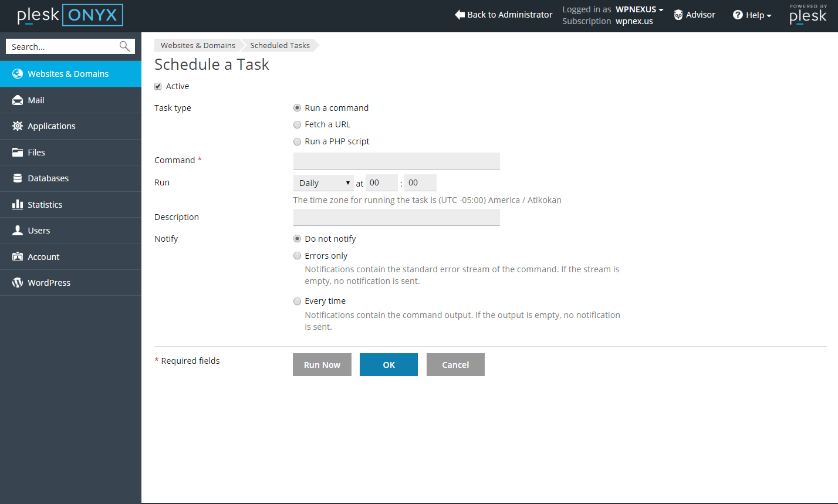The width and height of the screenshot is (838, 504).
Task: Open Databases in the sidebar
Action: (x=70, y=178)
